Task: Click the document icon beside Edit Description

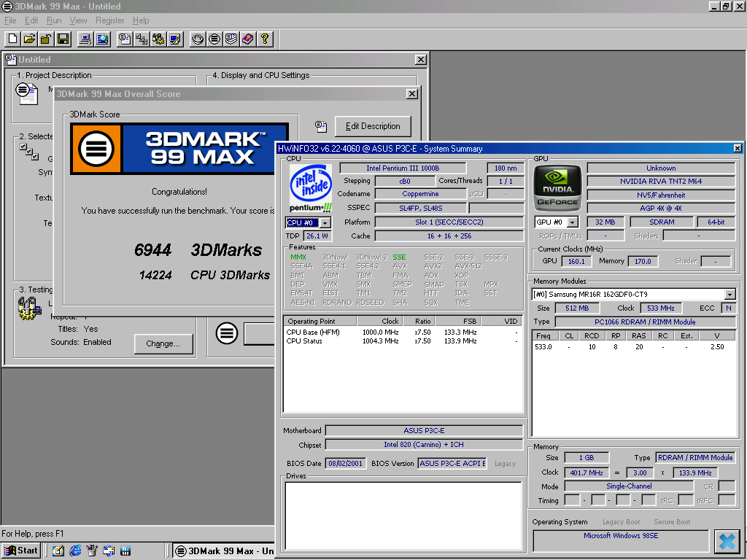Action: pos(321,126)
